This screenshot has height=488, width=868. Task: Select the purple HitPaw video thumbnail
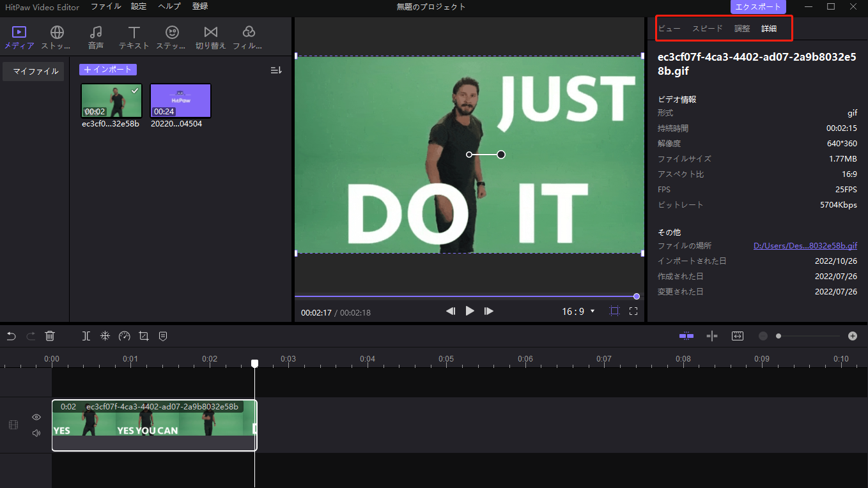pos(180,101)
